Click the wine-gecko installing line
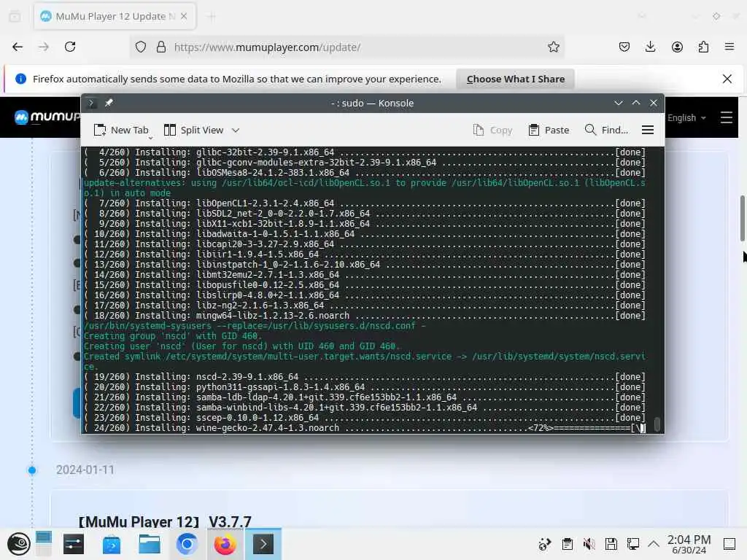 365,427
